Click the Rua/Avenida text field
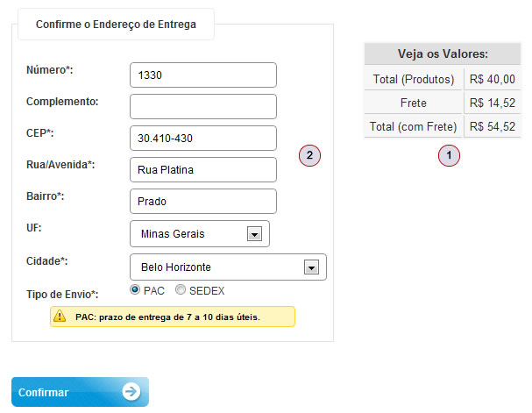 pos(202,170)
